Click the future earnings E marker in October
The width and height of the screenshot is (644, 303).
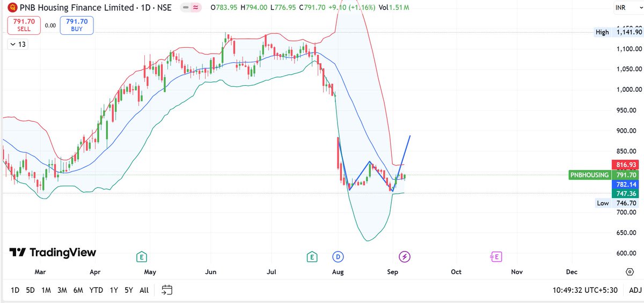tap(497, 257)
